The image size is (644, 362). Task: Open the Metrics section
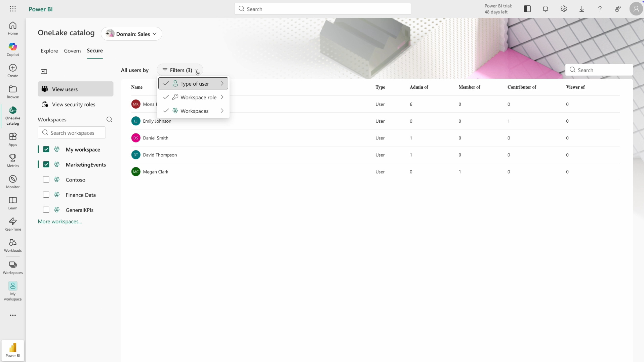pos(12,160)
